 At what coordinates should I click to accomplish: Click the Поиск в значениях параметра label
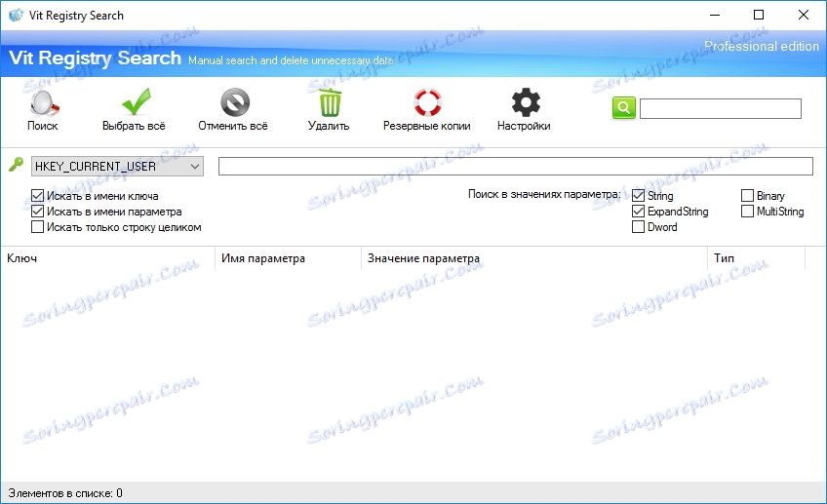[544, 195]
